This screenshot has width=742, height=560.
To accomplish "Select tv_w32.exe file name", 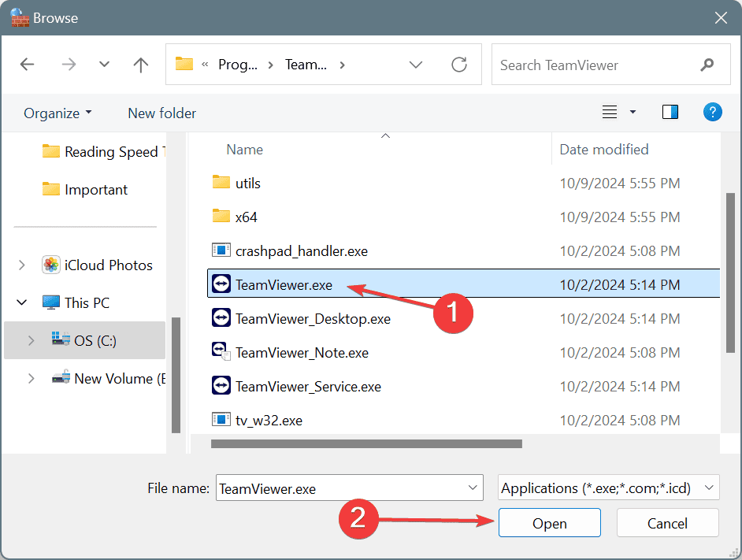I will (269, 421).
